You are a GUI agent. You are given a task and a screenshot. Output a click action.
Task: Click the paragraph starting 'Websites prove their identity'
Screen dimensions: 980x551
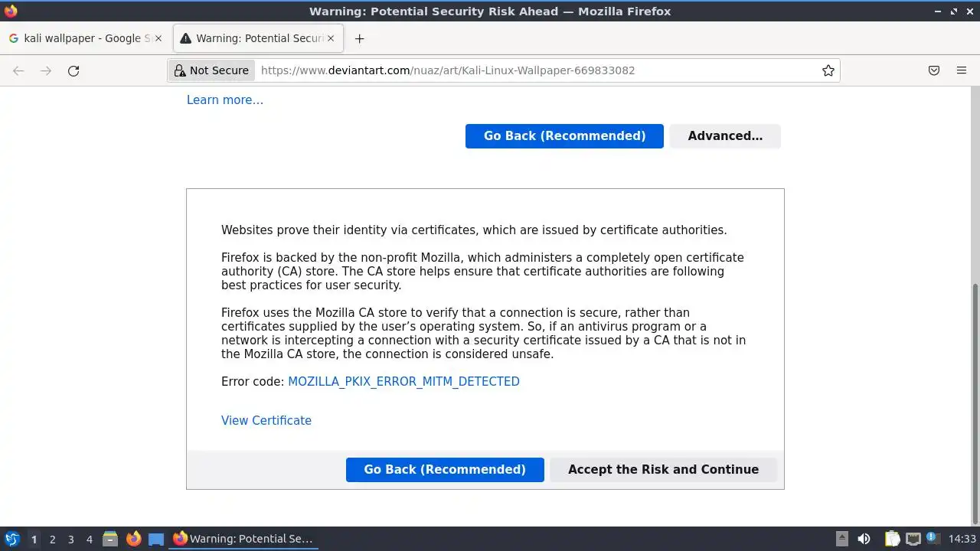tap(474, 230)
